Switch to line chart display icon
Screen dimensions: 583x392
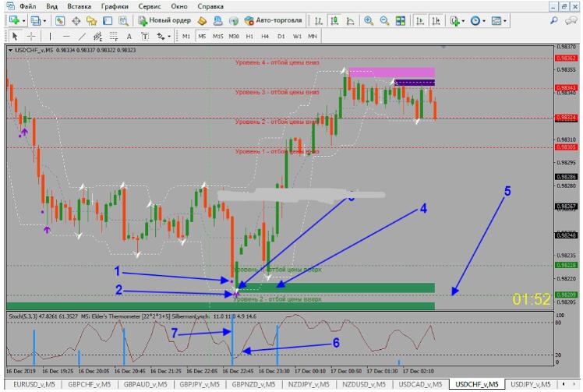(x=350, y=21)
